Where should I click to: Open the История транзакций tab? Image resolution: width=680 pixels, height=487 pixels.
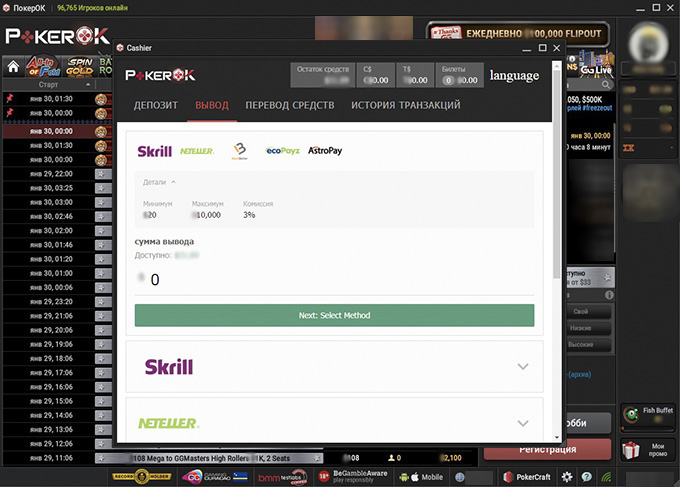pos(405,105)
